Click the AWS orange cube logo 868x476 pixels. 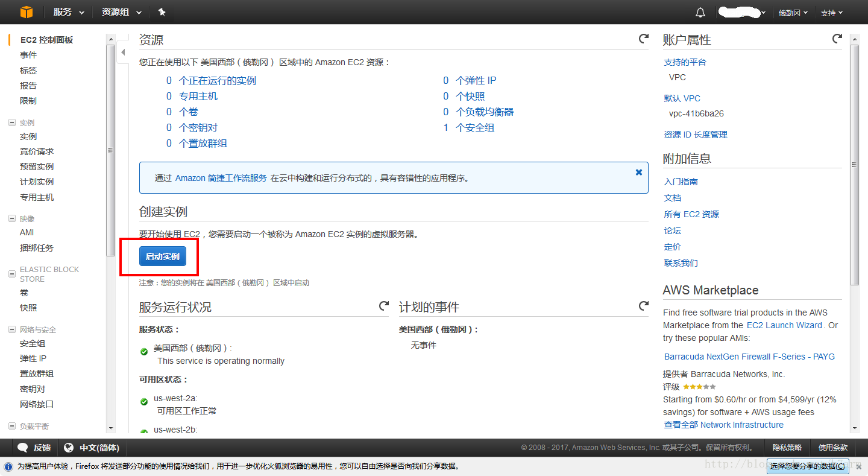(26, 11)
